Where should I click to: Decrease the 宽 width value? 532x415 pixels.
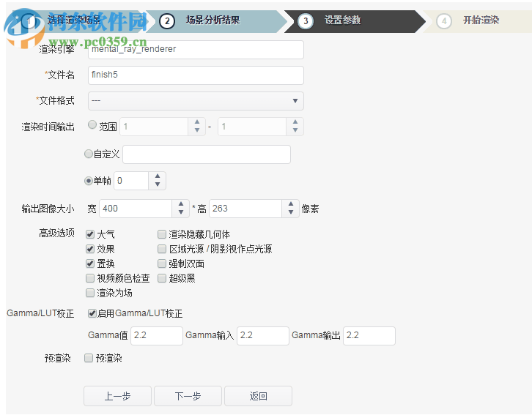pyautogui.click(x=181, y=212)
